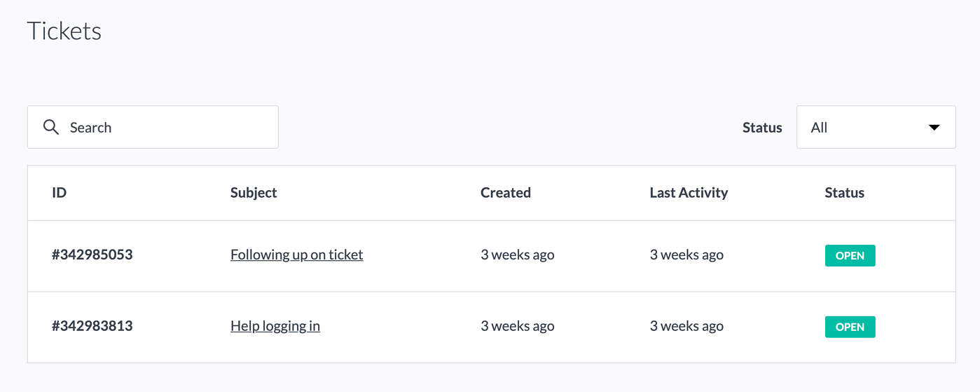Click the Subject column header
The width and height of the screenshot is (980, 392).
click(x=254, y=193)
